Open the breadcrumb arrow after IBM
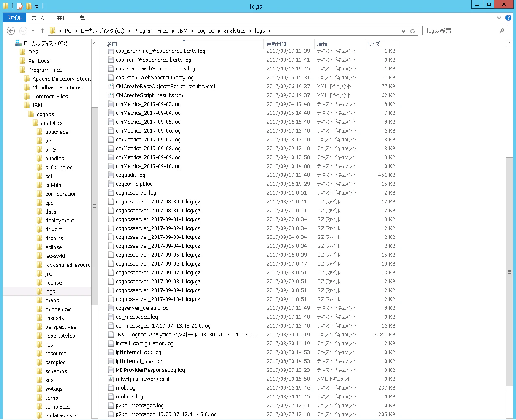 point(192,31)
